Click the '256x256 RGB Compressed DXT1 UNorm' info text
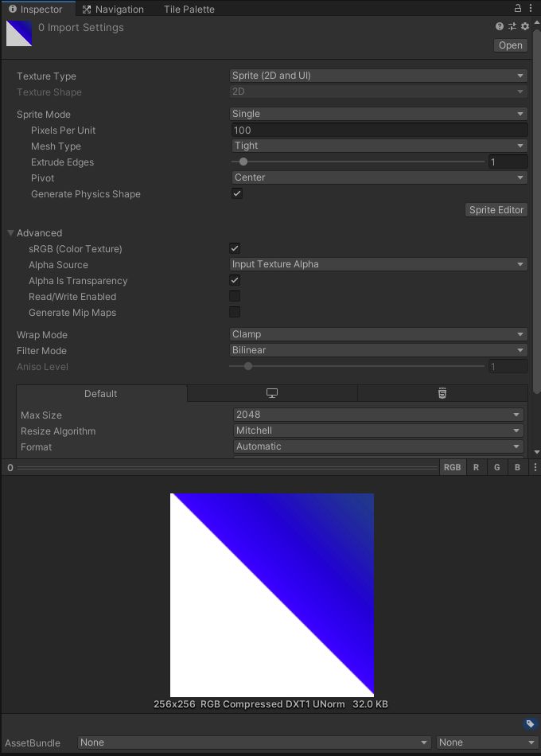The height and width of the screenshot is (756, 541). pos(249,704)
